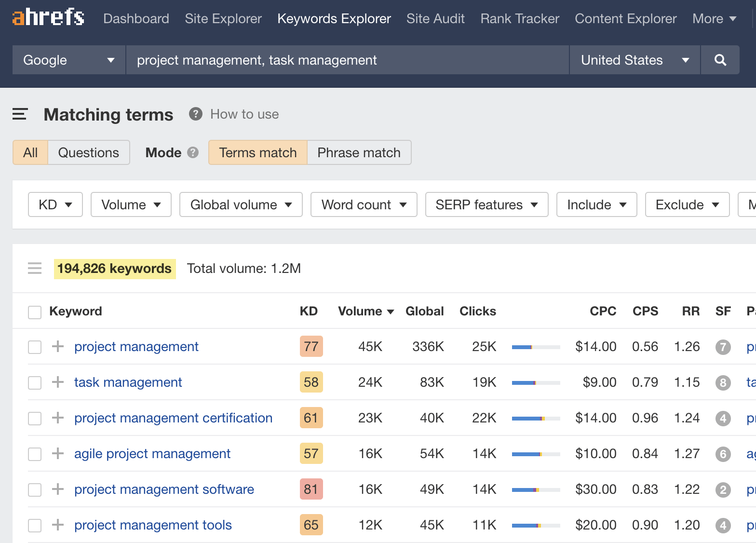
Task: Check the box for project management certification
Action: tap(35, 418)
